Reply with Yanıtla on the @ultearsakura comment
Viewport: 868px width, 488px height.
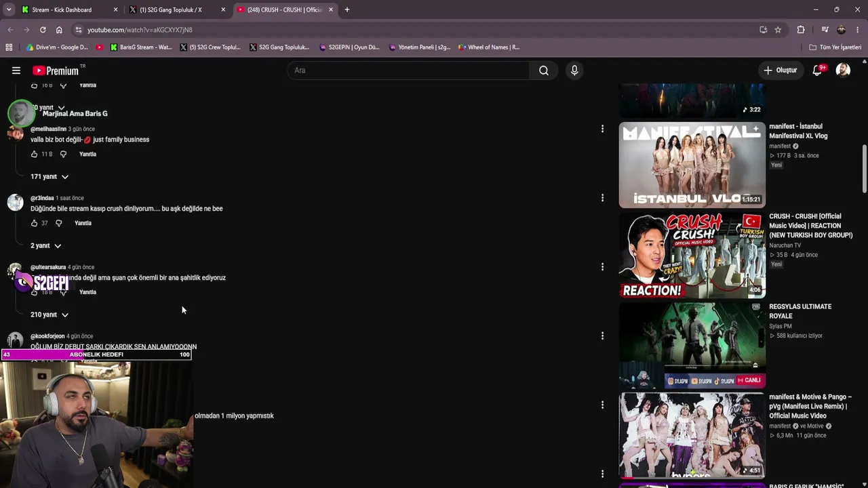[87, 292]
